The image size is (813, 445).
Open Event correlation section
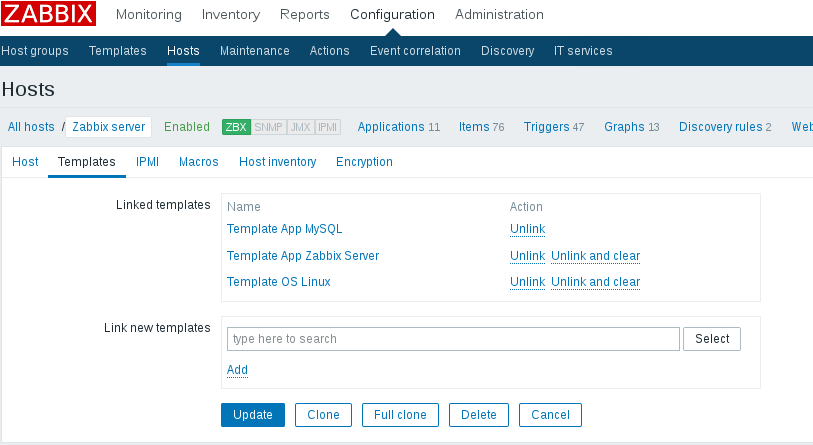[x=415, y=51]
